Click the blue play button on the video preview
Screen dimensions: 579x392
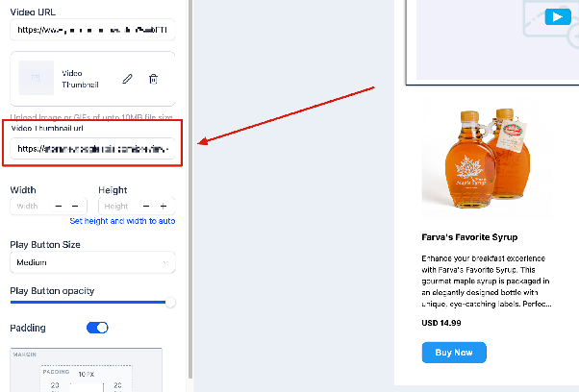pos(558,17)
